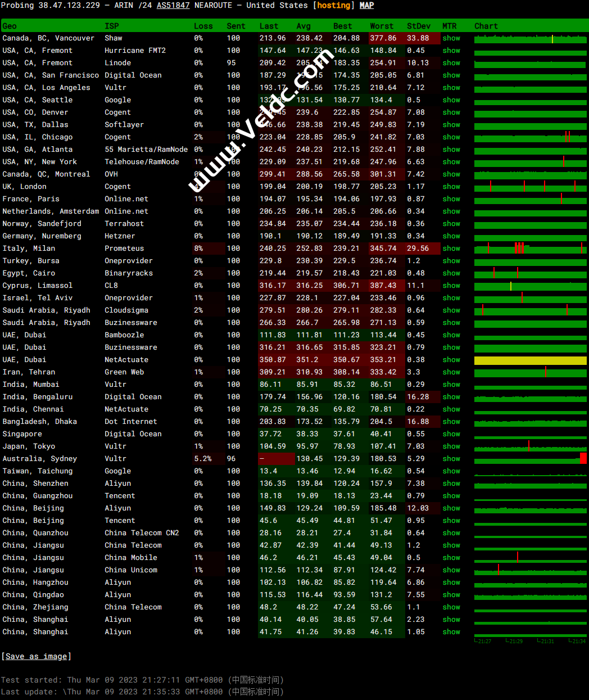Click the chart for Italy, Milan row
This screenshot has height=700, width=589.
(x=530, y=249)
